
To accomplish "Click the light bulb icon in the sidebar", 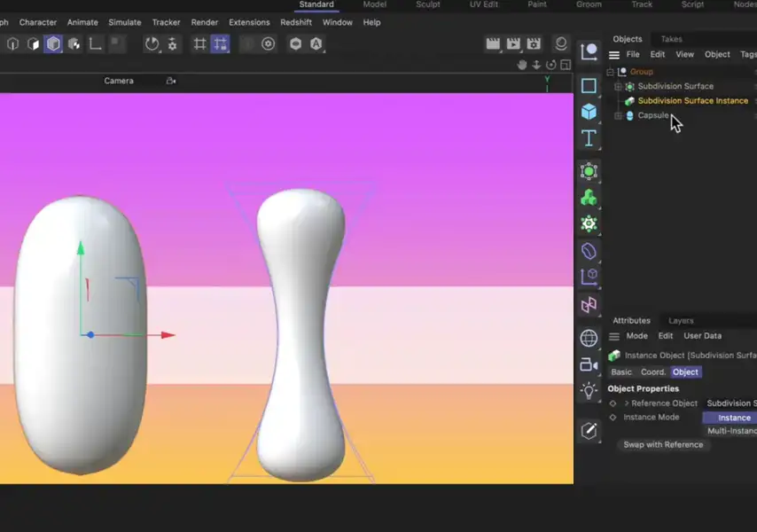I will click(589, 390).
